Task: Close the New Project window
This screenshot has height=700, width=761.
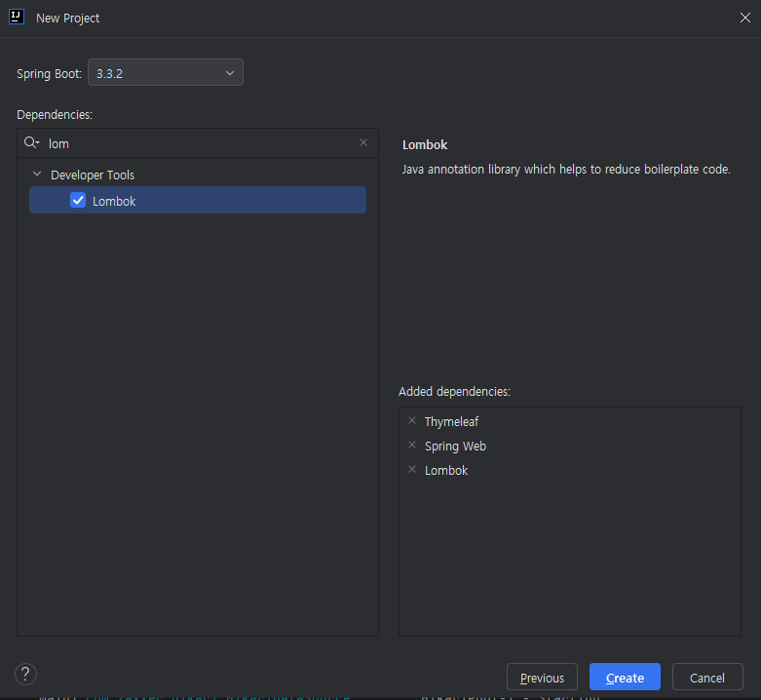Action: 745,18
